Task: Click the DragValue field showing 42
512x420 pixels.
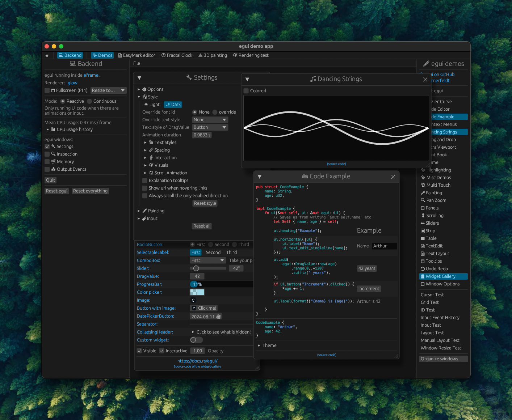Action: coord(197,276)
